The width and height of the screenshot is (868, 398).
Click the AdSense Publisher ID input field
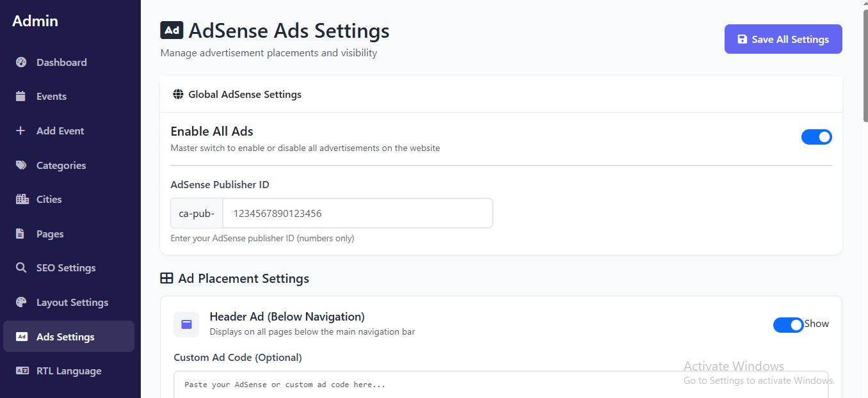point(357,213)
